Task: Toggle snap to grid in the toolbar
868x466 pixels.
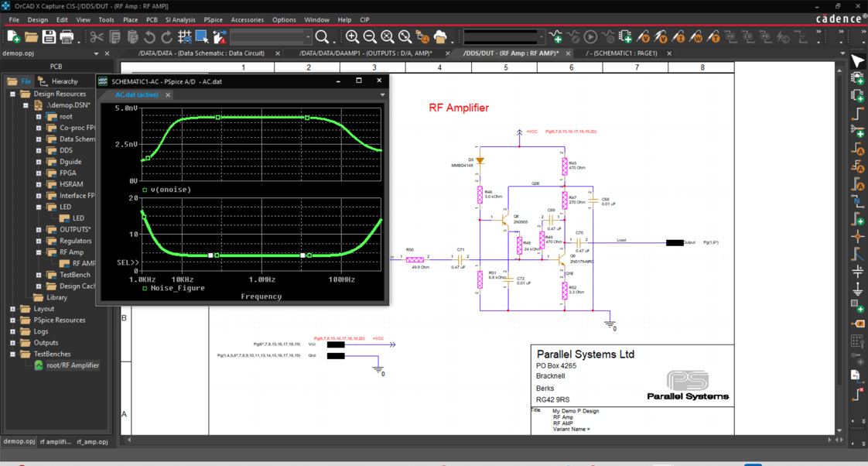Action: point(183,36)
